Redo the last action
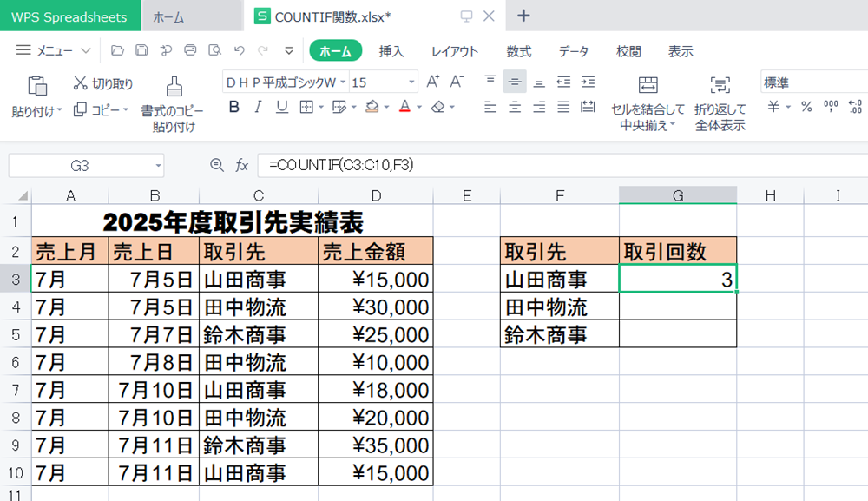This screenshot has height=501, width=868. click(x=263, y=51)
